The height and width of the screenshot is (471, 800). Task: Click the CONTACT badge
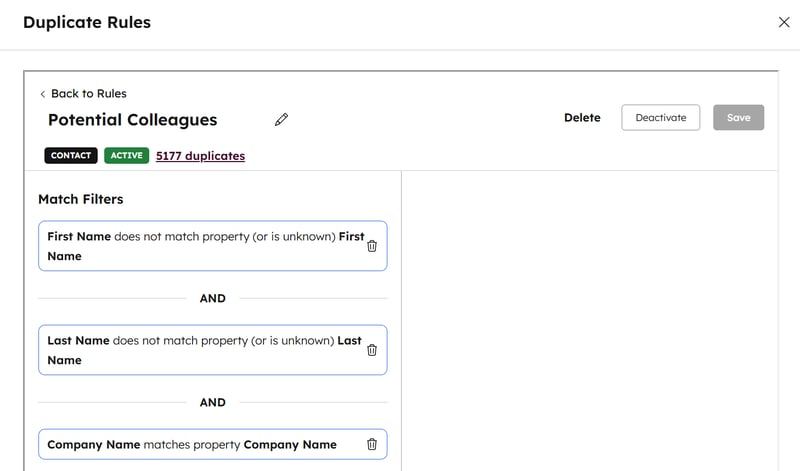pos(71,156)
